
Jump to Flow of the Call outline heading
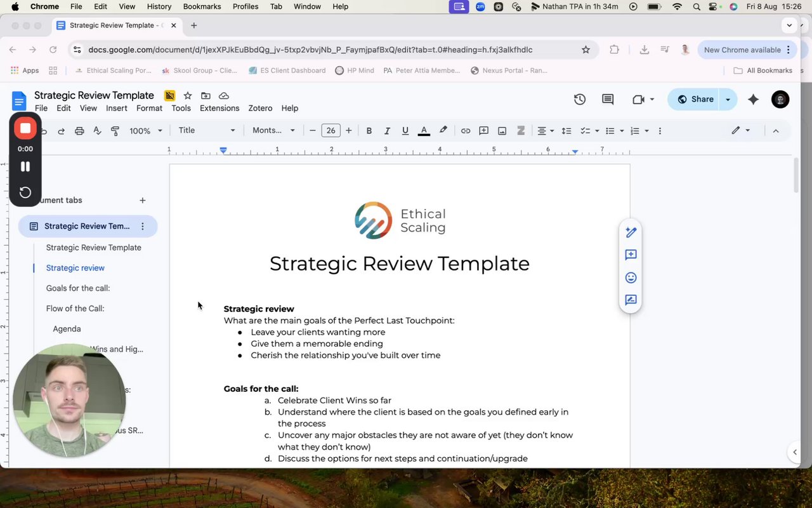point(75,309)
